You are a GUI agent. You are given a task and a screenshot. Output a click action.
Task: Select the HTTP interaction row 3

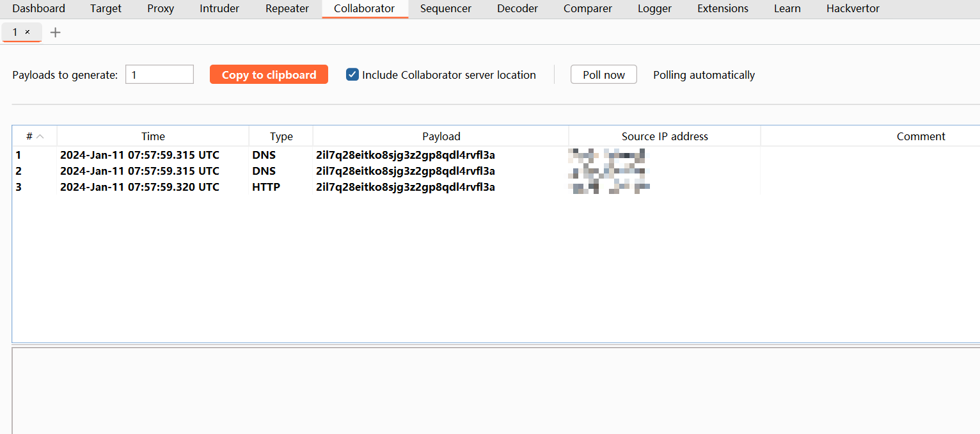click(x=256, y=187)
